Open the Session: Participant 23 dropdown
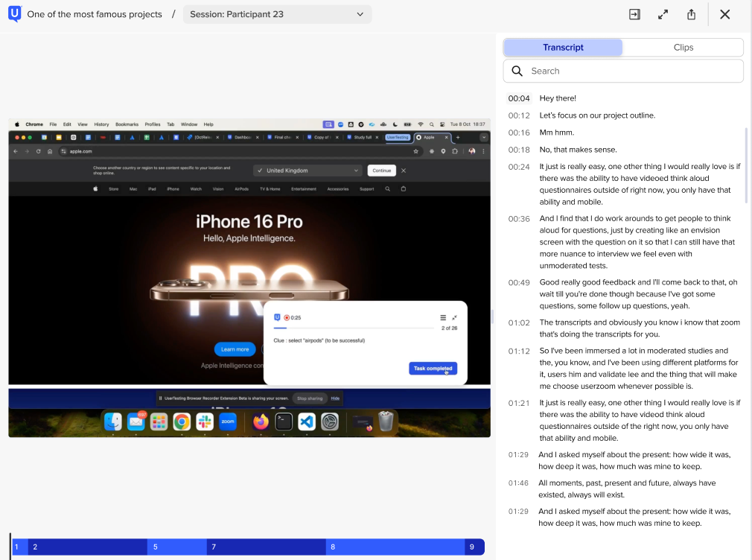Screen dimensions: 752x560 coord(277,14)
